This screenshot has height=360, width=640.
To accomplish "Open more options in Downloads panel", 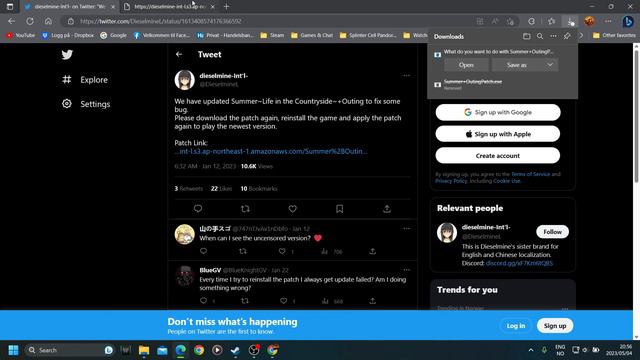I will (553, 36).
